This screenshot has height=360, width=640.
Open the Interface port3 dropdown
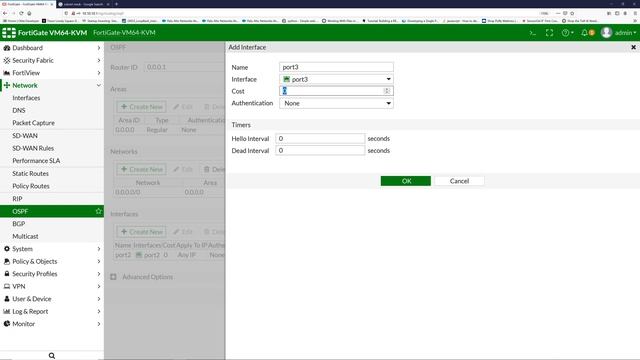pos(336,79)
